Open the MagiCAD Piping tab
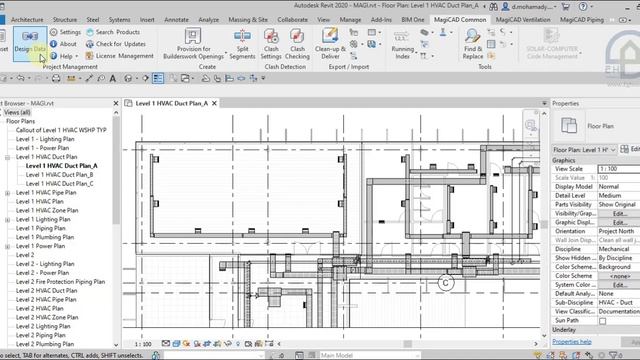 (582, 20)
